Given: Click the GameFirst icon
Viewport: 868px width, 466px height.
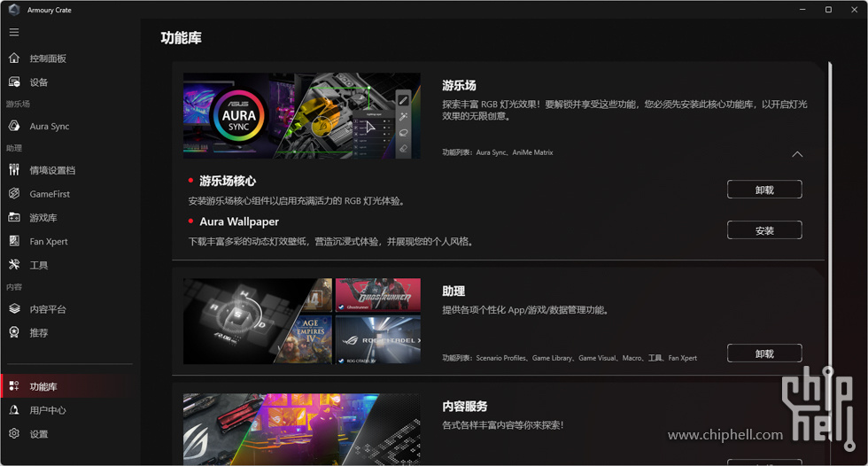Looking at the screenshot, I should coord(14,193).
